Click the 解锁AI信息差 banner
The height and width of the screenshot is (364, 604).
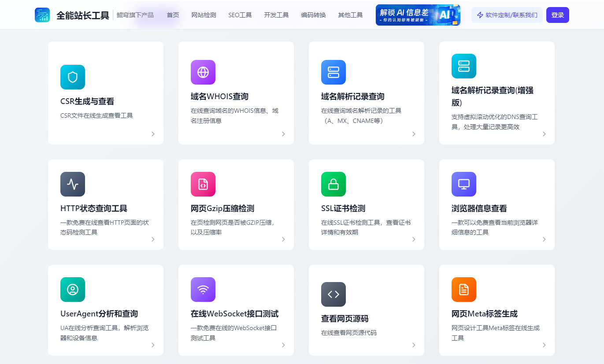(x=418, y=14)
